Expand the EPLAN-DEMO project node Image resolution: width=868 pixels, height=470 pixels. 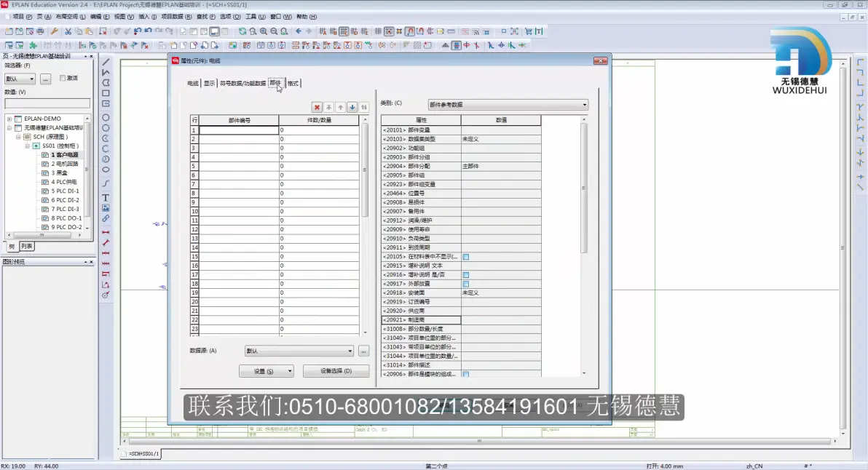[9, 119]
